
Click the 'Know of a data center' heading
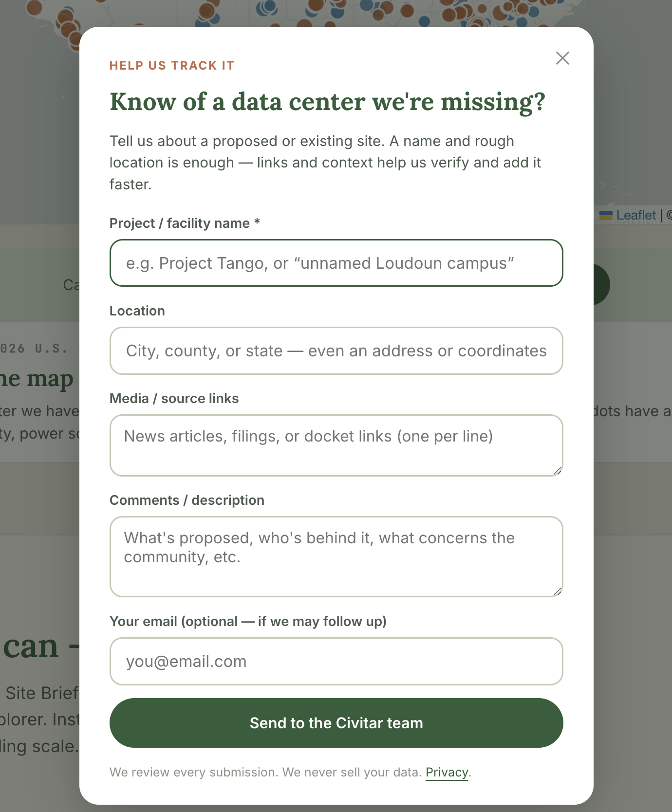[x=327, y=102]
